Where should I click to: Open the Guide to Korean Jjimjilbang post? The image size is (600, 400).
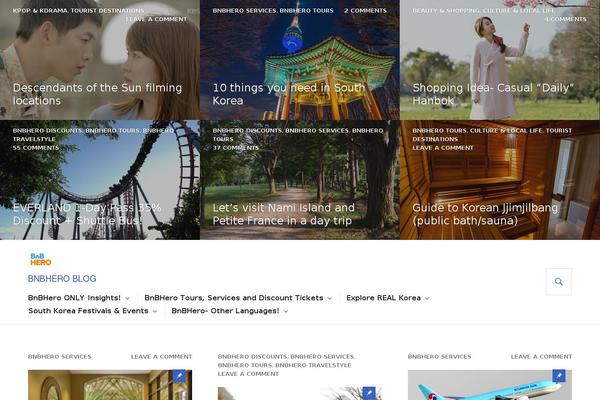coord(485,214)
